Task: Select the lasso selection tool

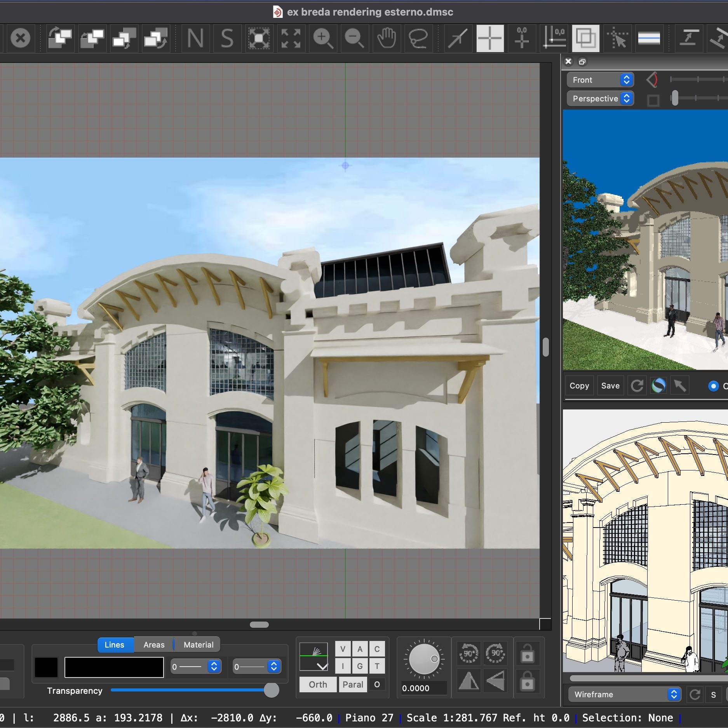Action: [x=418, y=38]
